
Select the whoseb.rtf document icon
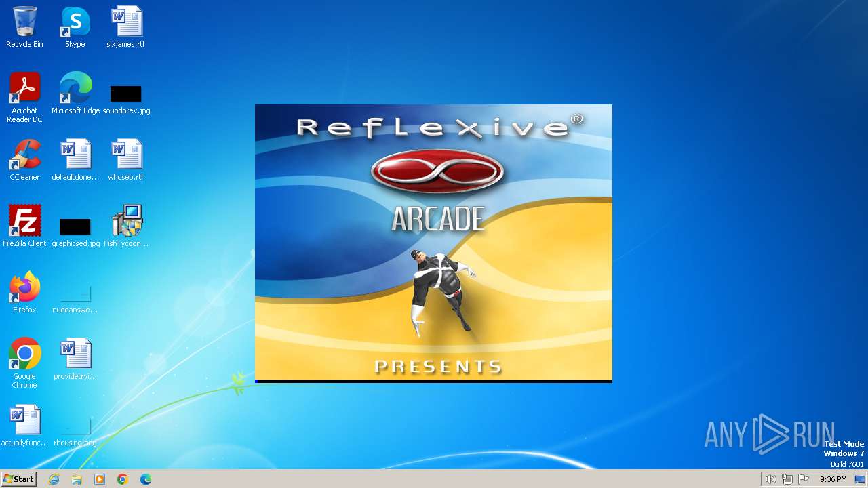[126, 160]
